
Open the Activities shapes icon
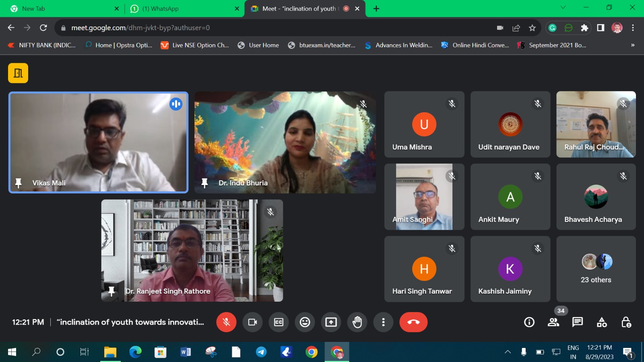coord(602,322)
